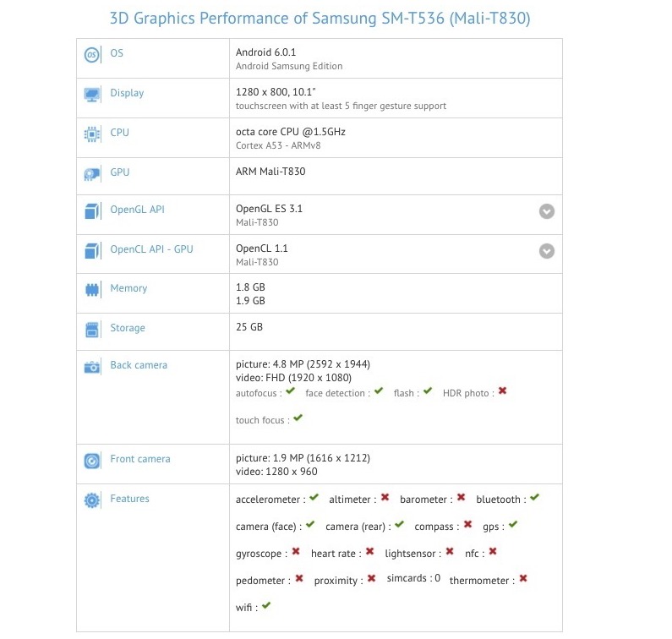The width and height of the screenshot is (672, 639).
Task: Click the nfc red cross
Action: click(x=493, y=551)
